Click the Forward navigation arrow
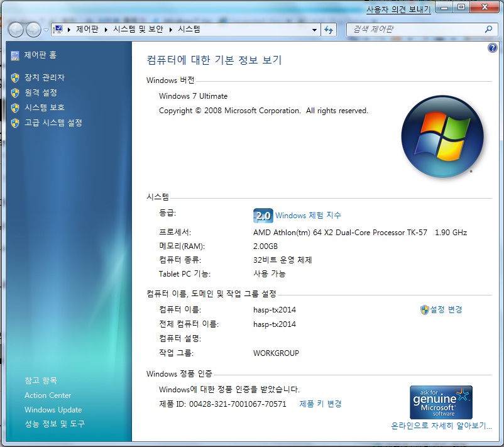This screenshot has width=504, height=447. click(33, 30)
